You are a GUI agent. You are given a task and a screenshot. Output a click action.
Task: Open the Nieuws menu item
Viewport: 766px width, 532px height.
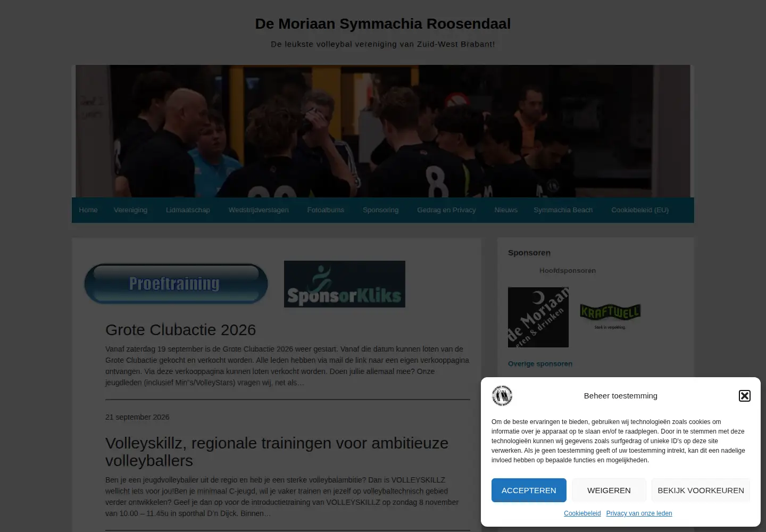click(506, 210)
